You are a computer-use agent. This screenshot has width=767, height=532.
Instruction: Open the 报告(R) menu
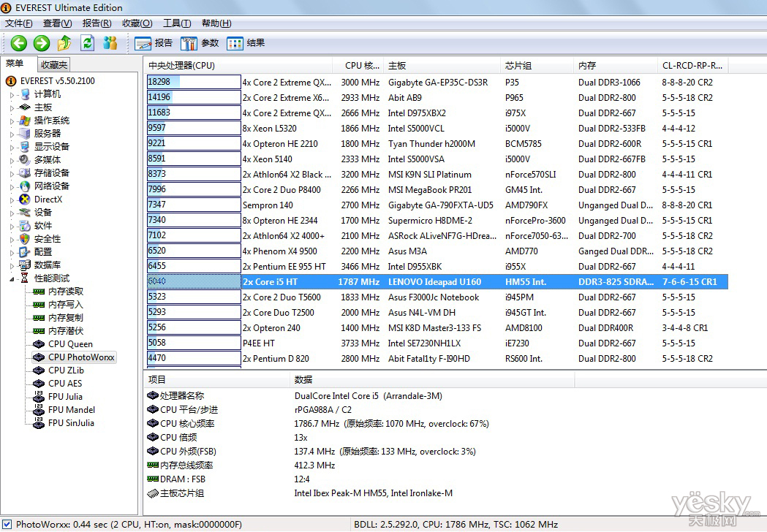pos(97,23)
